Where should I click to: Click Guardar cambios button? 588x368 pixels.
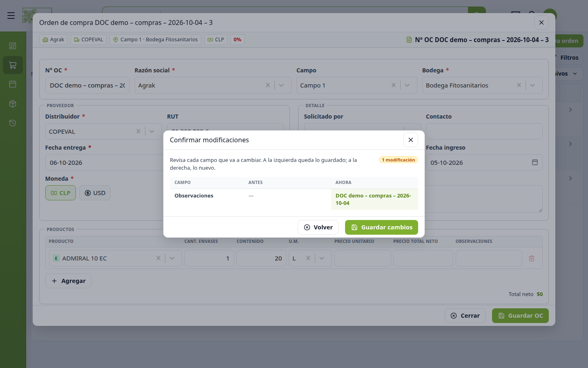point(381,227)
